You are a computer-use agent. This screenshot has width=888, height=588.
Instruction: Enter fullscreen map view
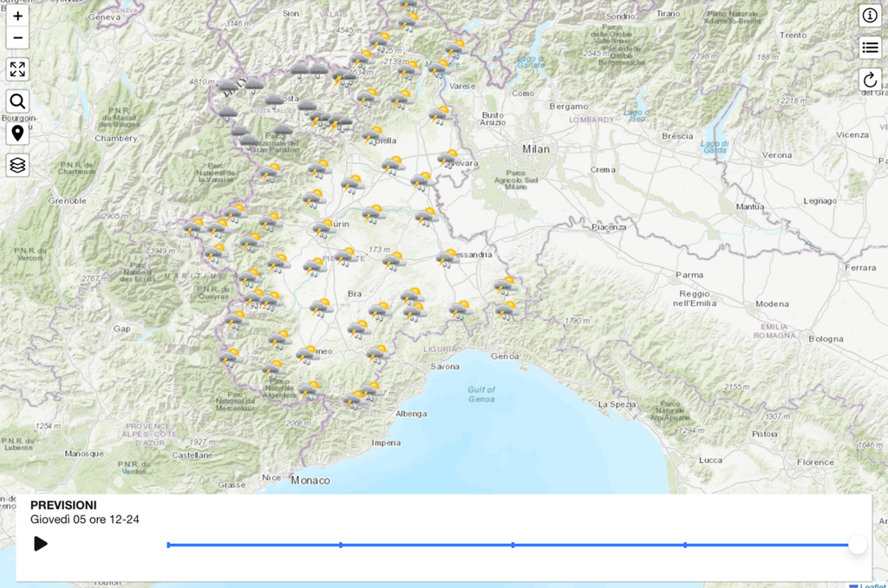click(17, 69)
